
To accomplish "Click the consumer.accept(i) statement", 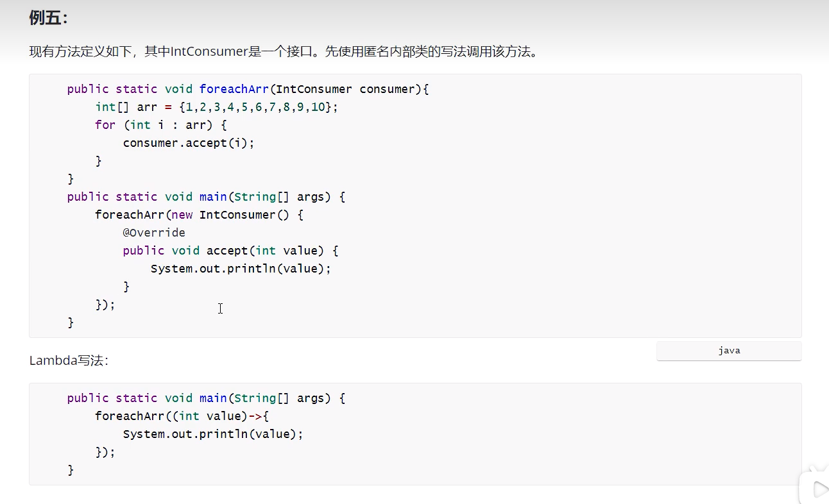I will tap(189, 143).
